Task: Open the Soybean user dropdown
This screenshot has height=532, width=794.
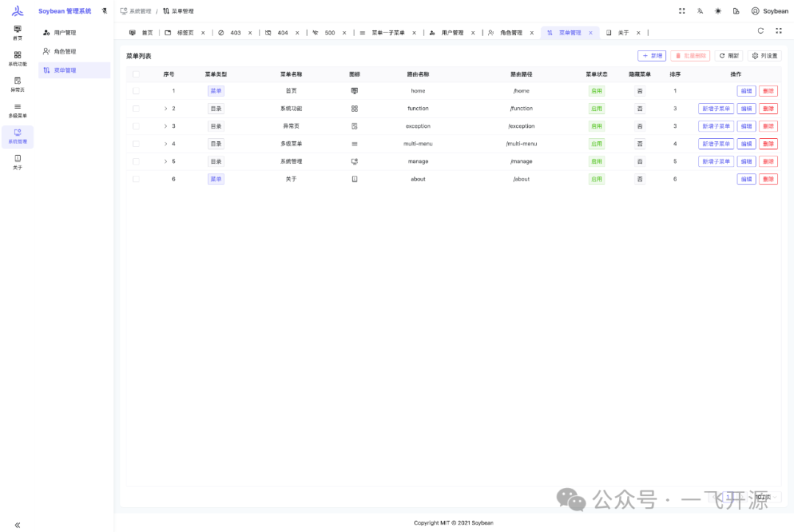Action: [x=770, y=11]
